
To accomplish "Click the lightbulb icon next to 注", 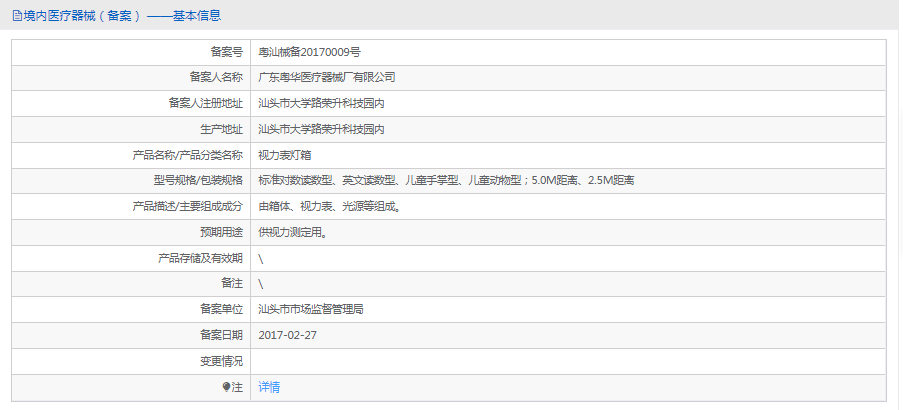I will (227, 387).
